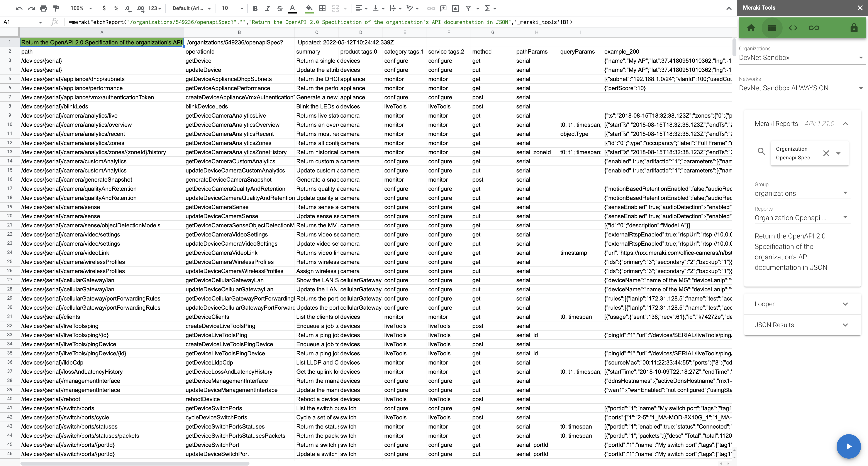
Task: Insert a chart from the toolbar
Action: [x=456, y=8]
